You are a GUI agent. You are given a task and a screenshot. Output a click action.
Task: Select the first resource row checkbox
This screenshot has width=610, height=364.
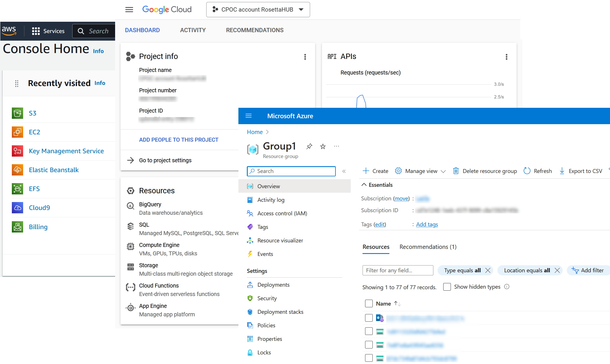click(369, 318)
